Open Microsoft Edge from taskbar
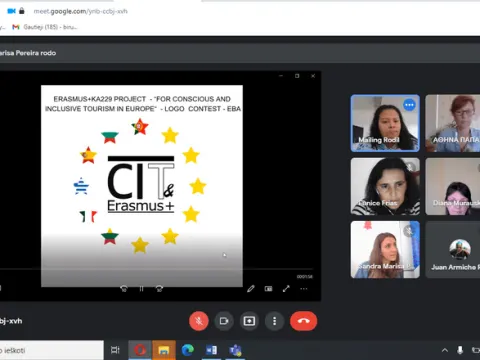 [188, 350]
